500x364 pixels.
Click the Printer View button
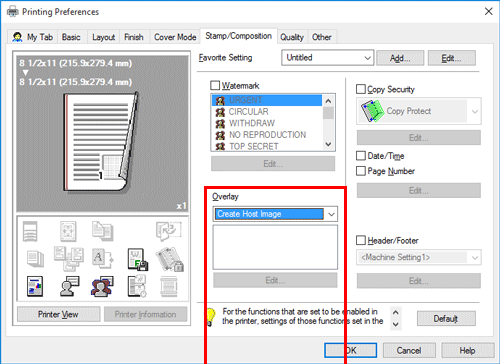click(58, 314)
